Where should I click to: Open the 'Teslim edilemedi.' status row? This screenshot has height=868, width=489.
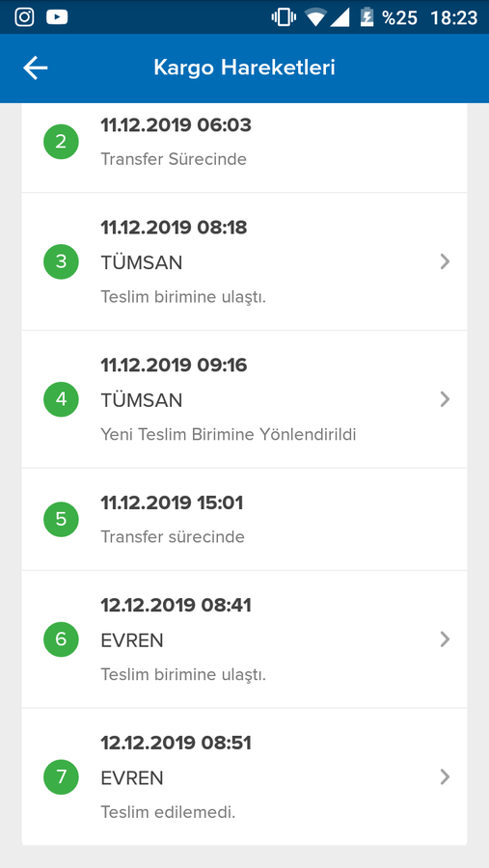pyautogui.click(x=244, y=776)
